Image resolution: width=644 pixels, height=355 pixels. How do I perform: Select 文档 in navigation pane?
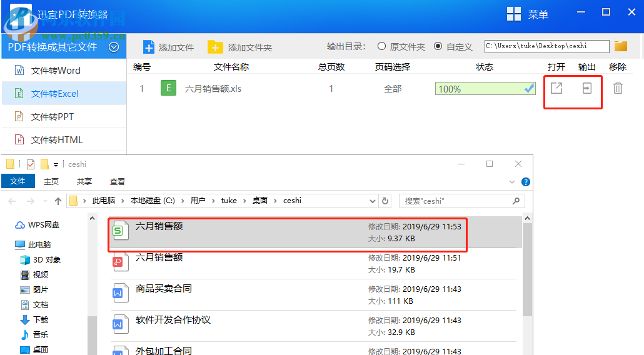pyautogui.click(x=34, y=304)
